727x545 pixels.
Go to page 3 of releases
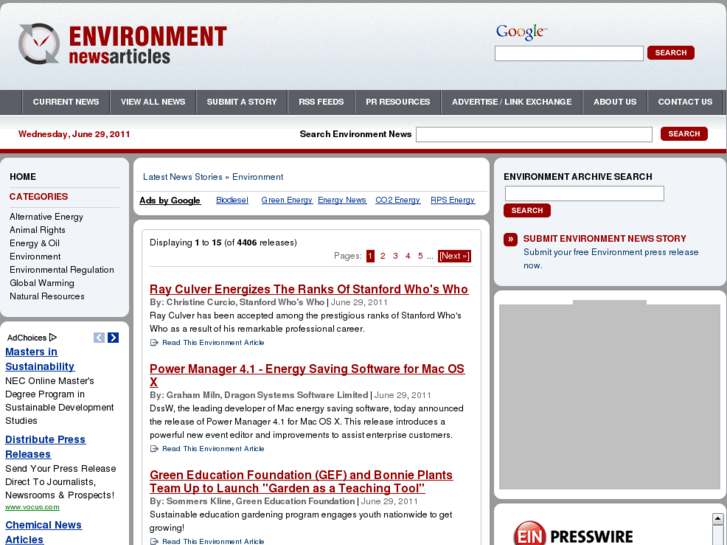[395, 256]
